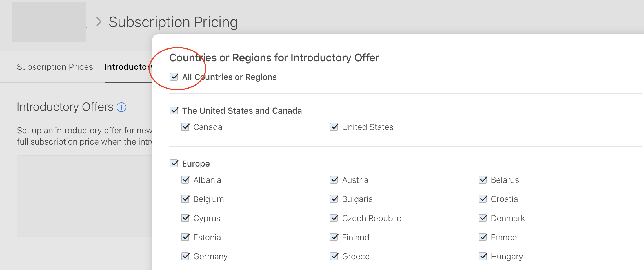Screen dimensions: 644x270
Task: Toggle the Czech Republic checkbox
Action: tap(334, 218)
